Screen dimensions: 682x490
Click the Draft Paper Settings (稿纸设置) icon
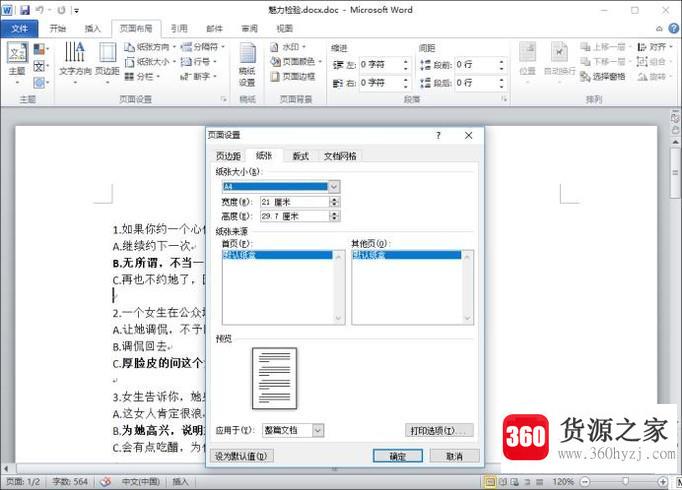click(247, 65)
